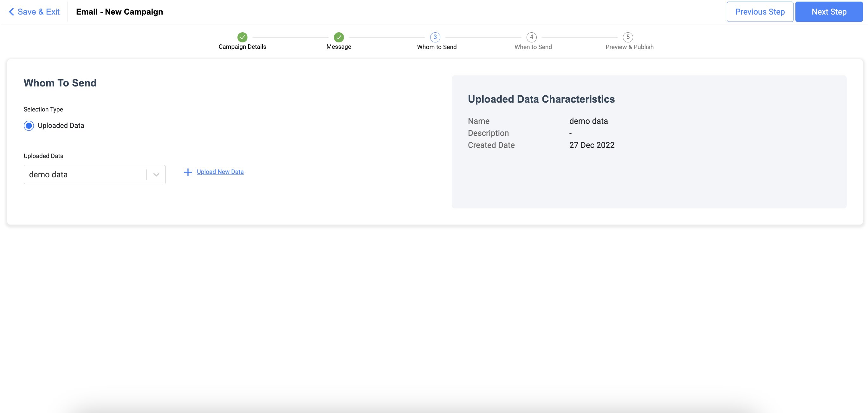Jump to Preview & Publish step
This screenshot has height=413, width=868.
(629, 47)
